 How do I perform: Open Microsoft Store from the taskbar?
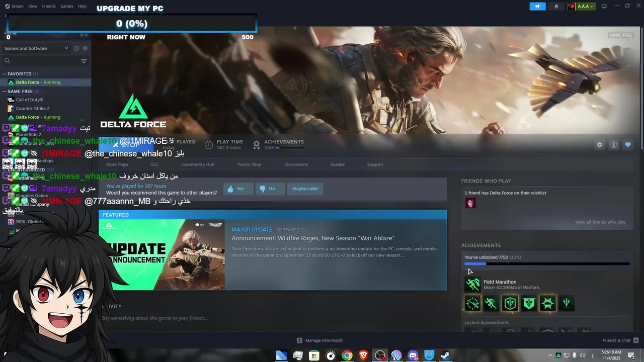tap(314, 355)
